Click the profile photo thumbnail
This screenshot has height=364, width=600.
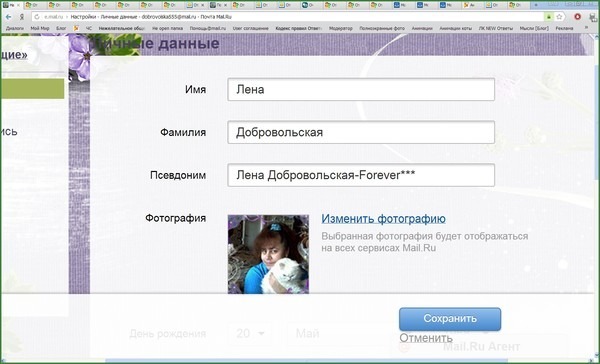[x=268, y=254]
